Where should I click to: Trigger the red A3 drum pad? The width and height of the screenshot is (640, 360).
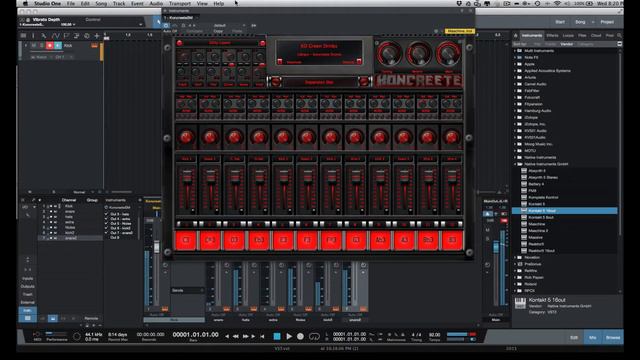pos(404,240)
